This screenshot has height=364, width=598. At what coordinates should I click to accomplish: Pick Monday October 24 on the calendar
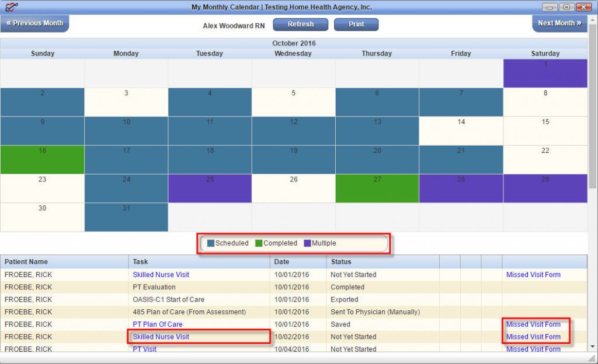(x=126, y=188)
